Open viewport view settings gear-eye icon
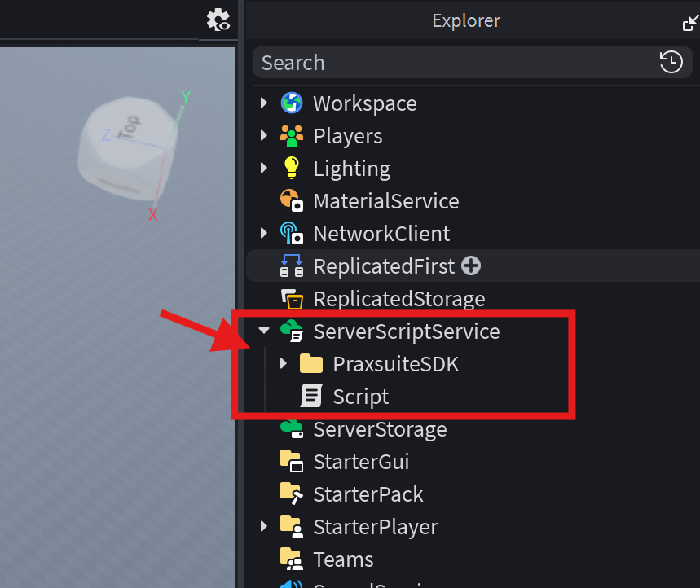Screen dimensions: 700x588 (218, 20)
